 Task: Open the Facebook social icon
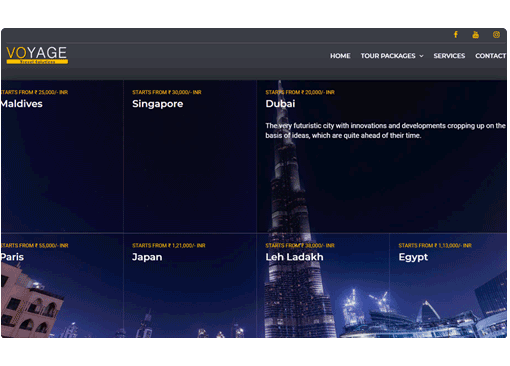point(456,35)
